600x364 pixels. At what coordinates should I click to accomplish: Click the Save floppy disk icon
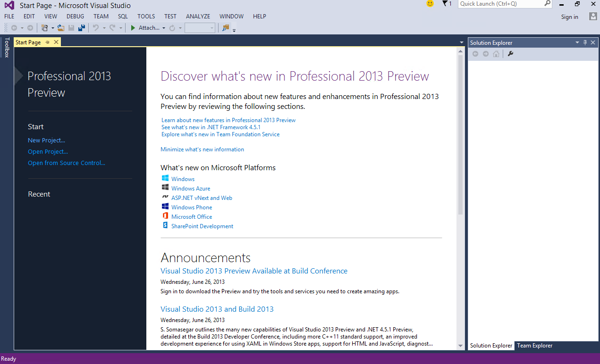pos(71,28)
